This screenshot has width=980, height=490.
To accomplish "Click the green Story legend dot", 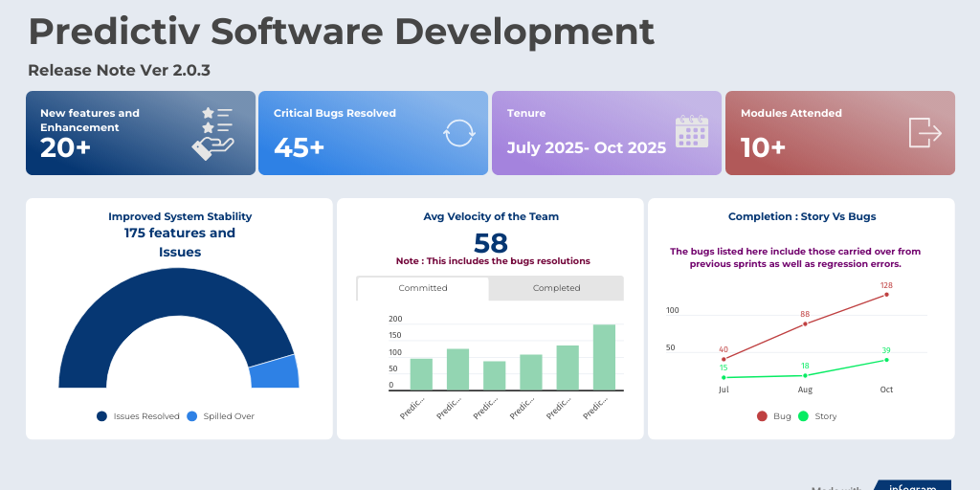I will click(x=803, y=416).
